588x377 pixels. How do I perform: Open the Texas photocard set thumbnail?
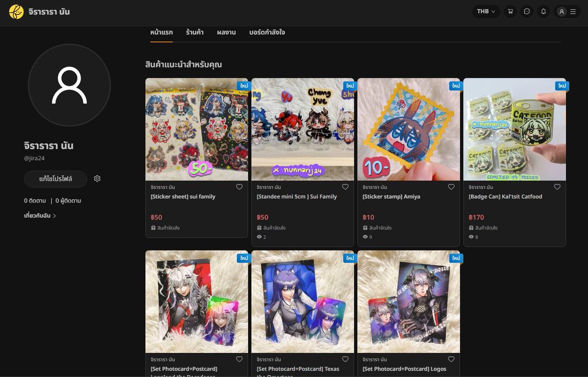point(302,302)
